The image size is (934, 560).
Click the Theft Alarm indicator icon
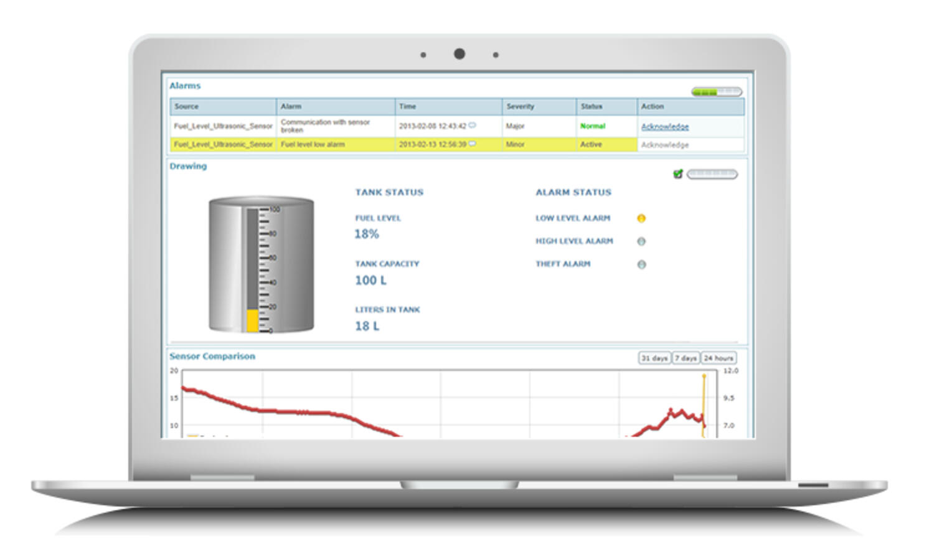click(641, 264)
